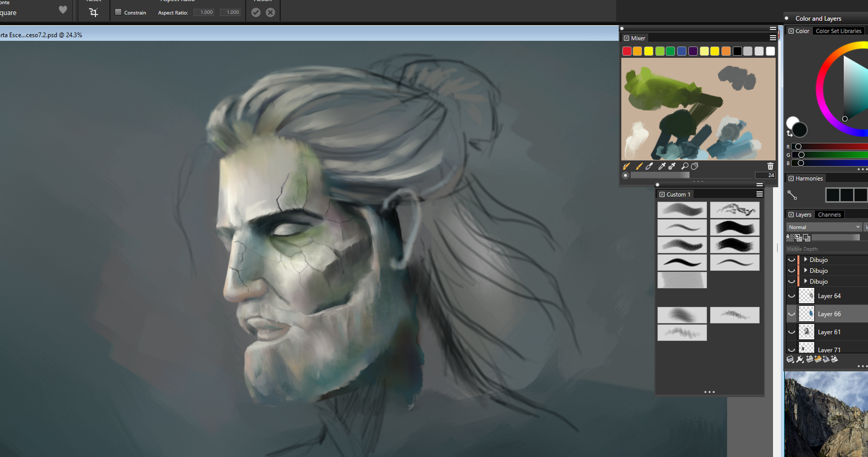The height and width of the screenshot is (457, 868).
Task: Swap main and additional colors arrow icon
Action: click(789, 133)
